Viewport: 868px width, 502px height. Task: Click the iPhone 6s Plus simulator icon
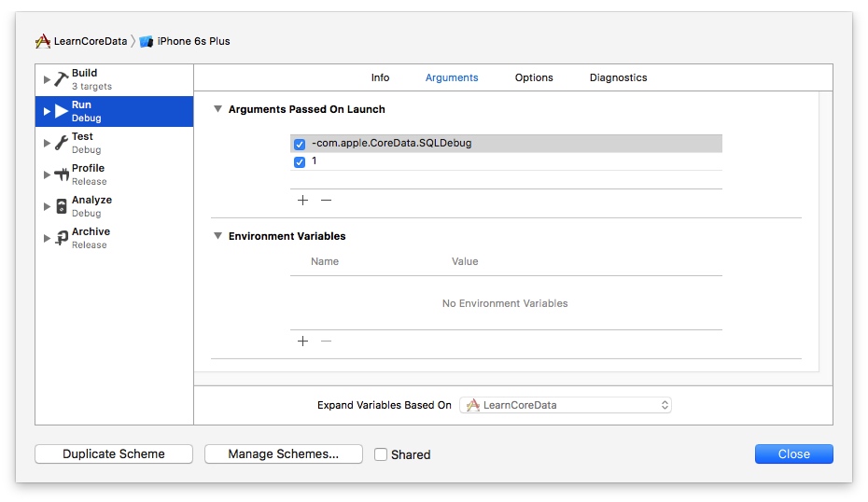(147, 41)
